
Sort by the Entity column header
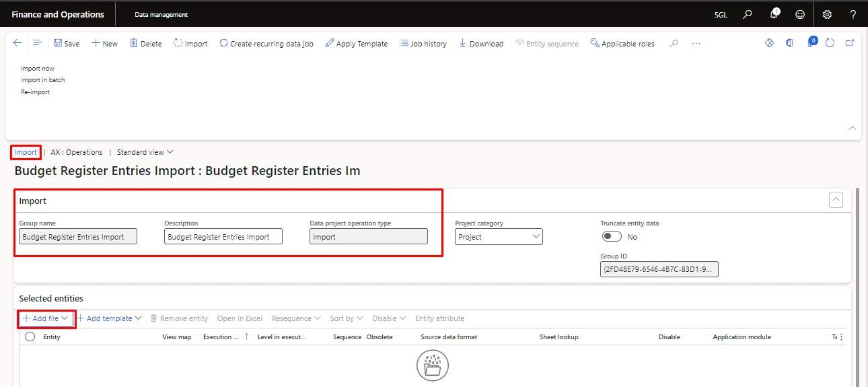coord(52,337)
